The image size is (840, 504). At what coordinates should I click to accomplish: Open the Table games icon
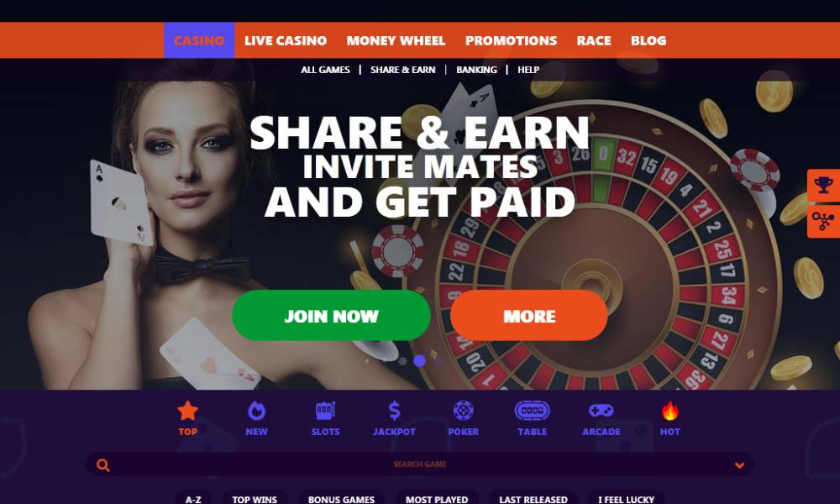pos(532,411)
